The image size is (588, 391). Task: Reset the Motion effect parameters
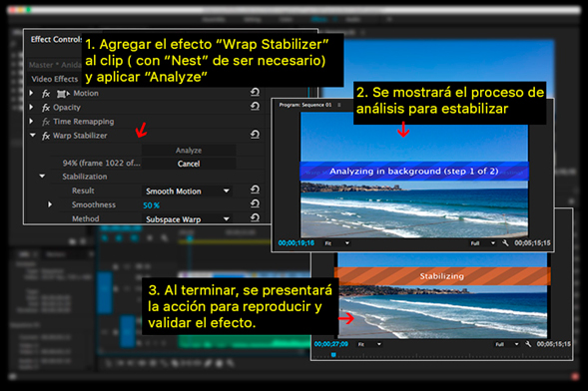coord(255,92)
